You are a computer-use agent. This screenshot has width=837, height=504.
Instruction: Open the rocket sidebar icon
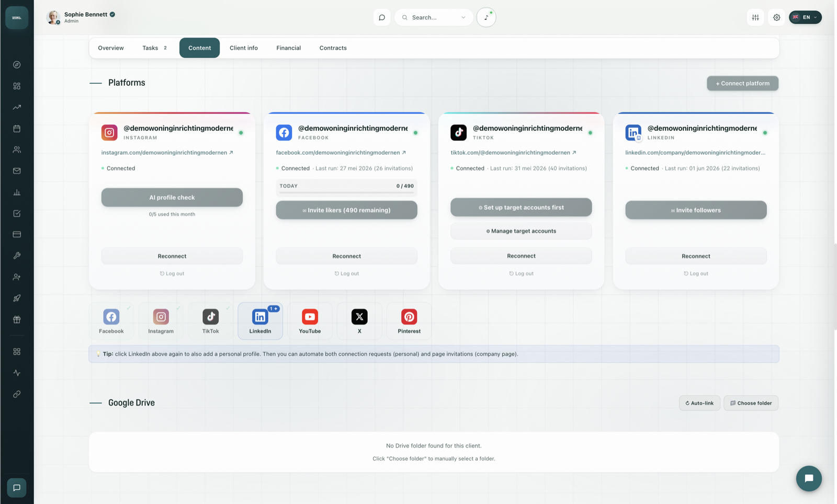(17, 298)
